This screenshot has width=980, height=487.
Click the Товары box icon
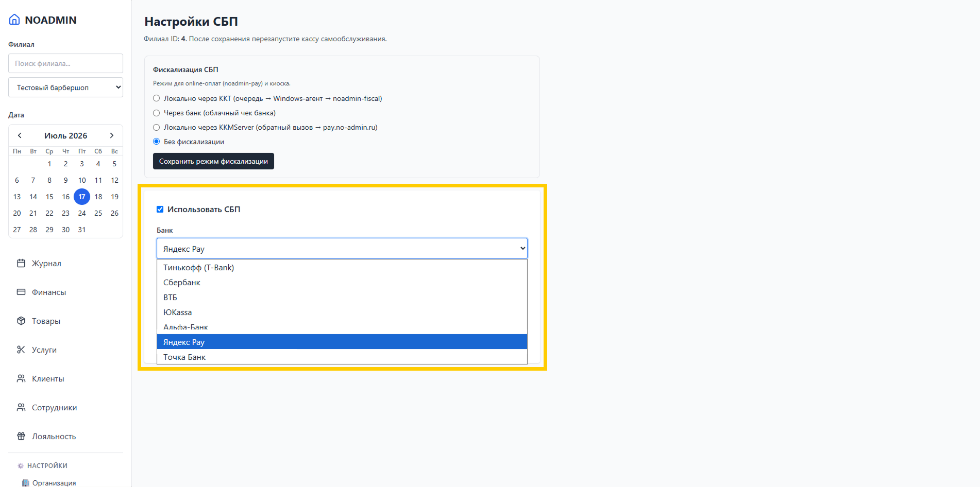[21, 321]
